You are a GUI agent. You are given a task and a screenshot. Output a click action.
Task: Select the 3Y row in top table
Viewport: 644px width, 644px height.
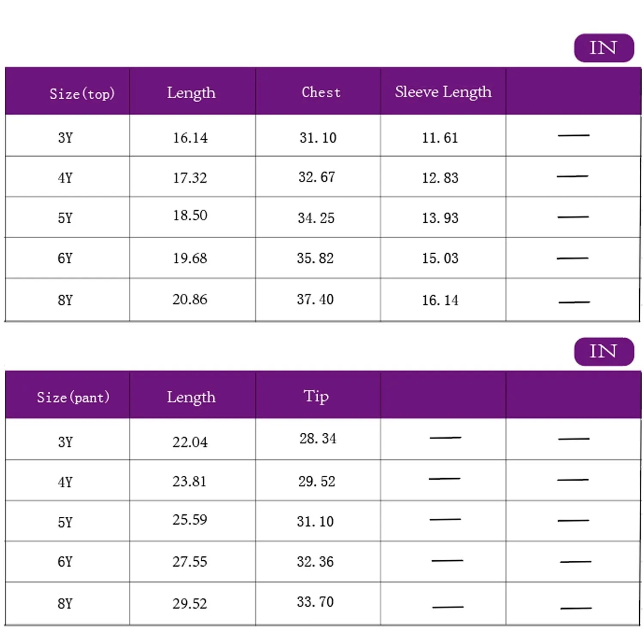pos(65,138)
